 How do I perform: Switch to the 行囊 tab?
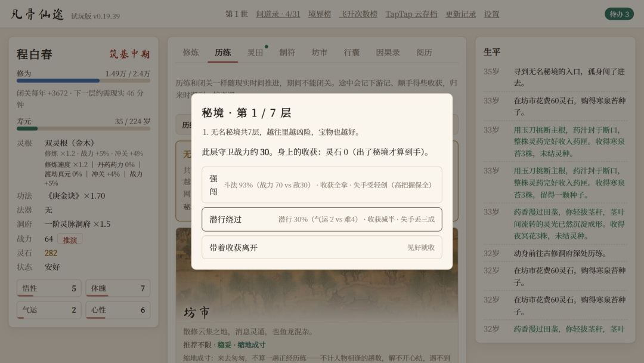pyautogui.click(x=352, y=53)
